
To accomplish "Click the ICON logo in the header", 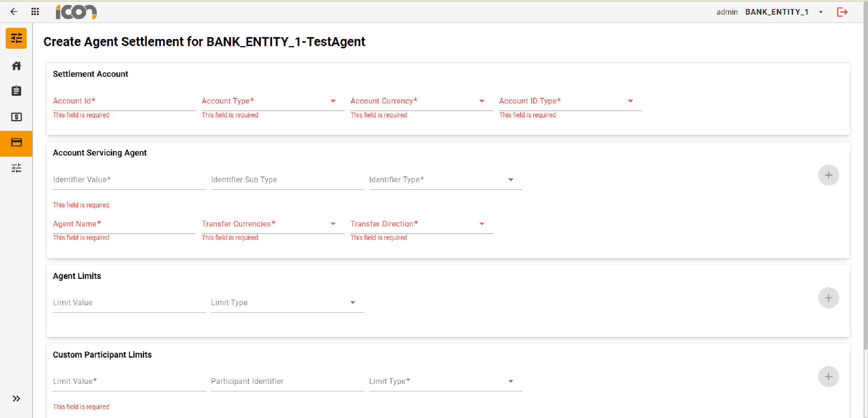I will click(76, 12).
